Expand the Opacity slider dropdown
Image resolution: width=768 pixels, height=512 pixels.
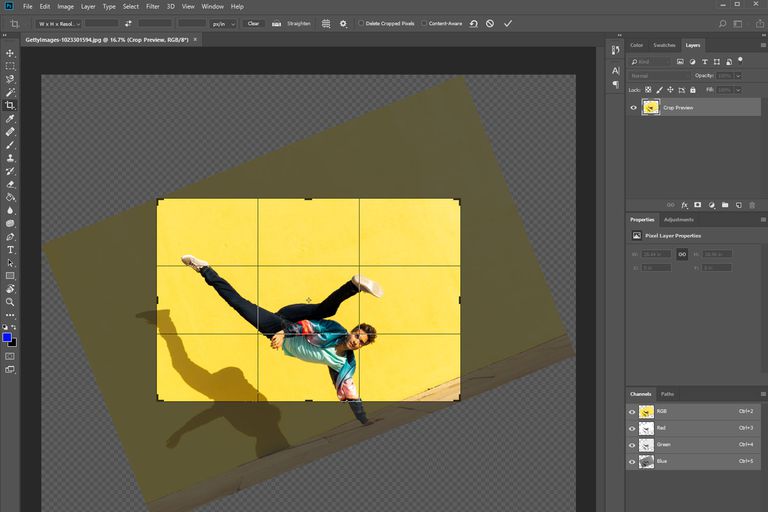[x=738, y=76]
